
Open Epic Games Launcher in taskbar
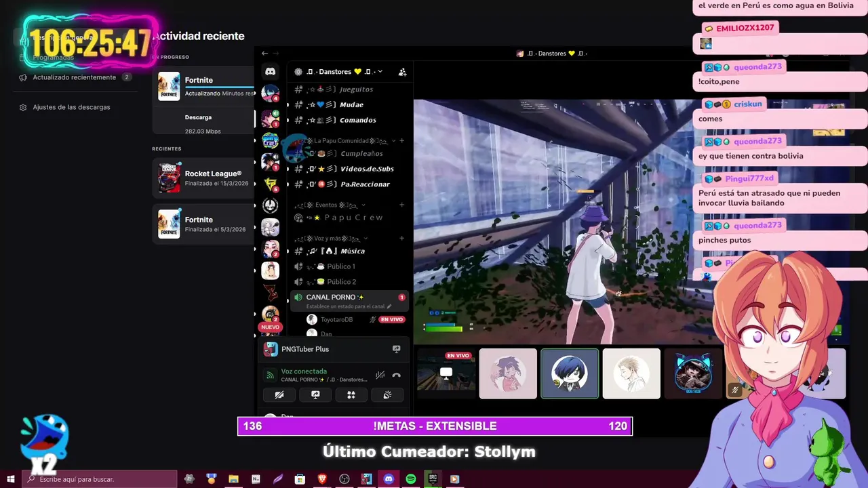[433, 479]
